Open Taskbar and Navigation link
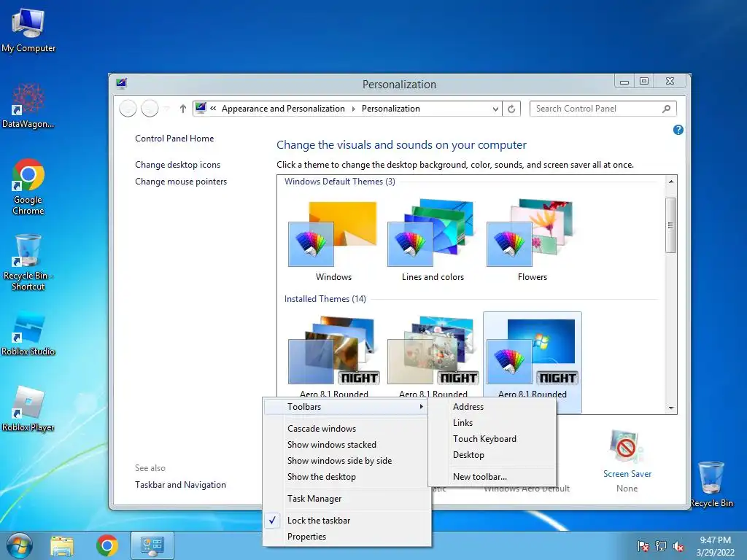Screen dimensions: 747x560 (x=181, y=485)
